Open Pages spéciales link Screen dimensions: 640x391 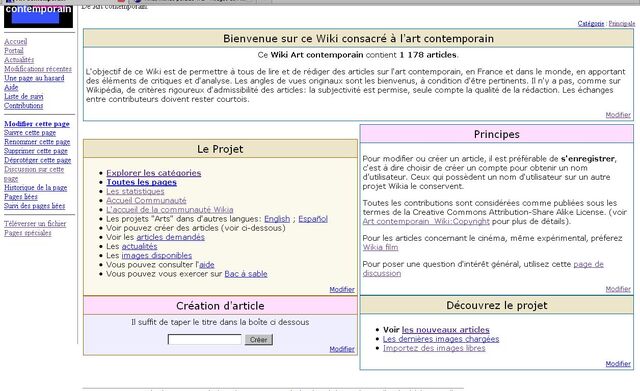pyautogui.click(x=27, y=233)
